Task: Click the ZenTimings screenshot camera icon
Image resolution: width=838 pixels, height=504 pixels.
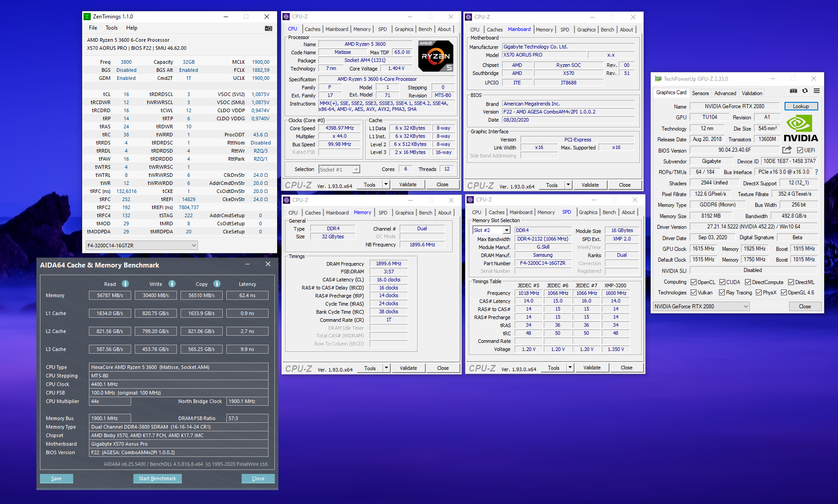Action: tap(269, 28)
